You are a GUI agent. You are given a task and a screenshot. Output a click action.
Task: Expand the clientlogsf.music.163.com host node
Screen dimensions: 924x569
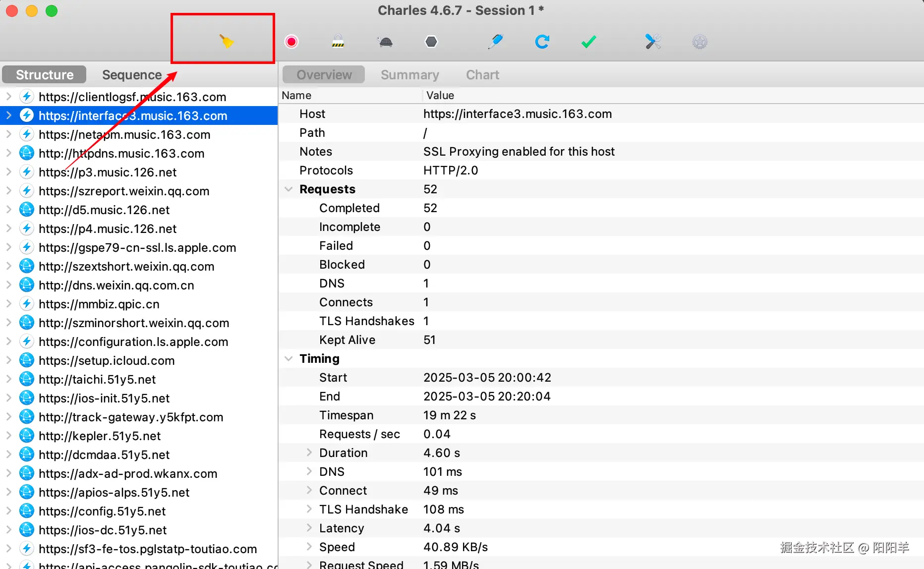pos(8,97)
